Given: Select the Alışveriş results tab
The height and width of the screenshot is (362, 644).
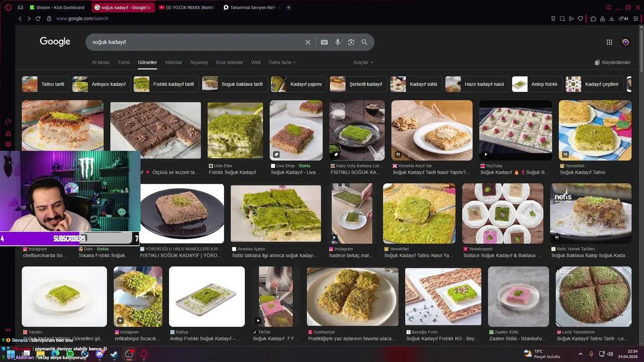Looking at the screenshot, I should point(199,62).
